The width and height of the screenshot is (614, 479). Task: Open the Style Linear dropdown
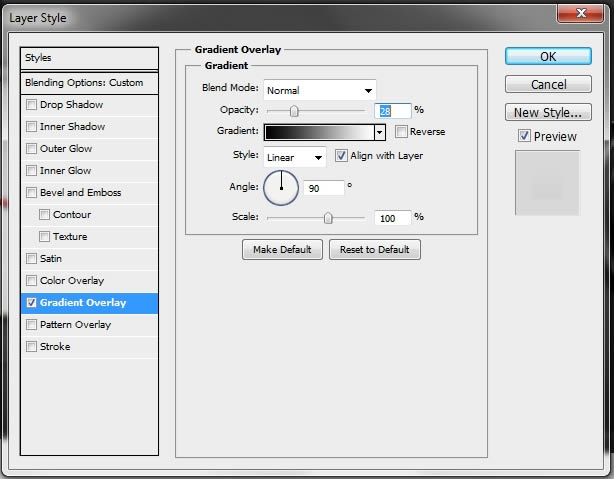[295, 157]
